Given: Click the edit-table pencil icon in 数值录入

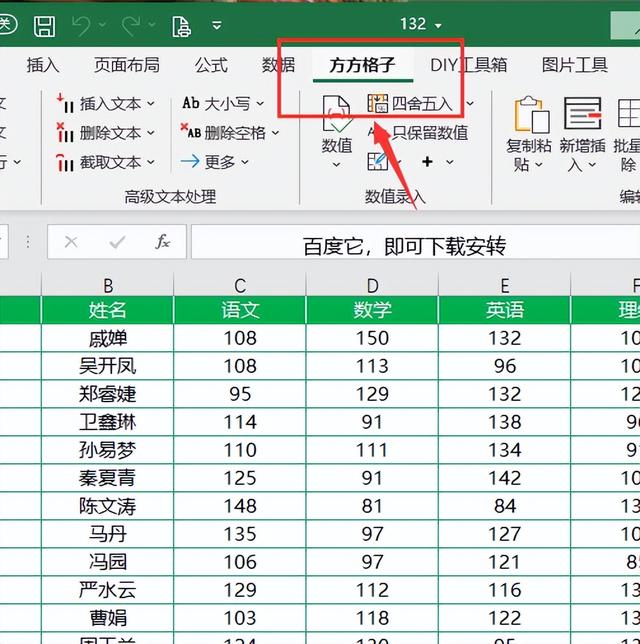Looking at the screenshot, I should click(378, 161).
